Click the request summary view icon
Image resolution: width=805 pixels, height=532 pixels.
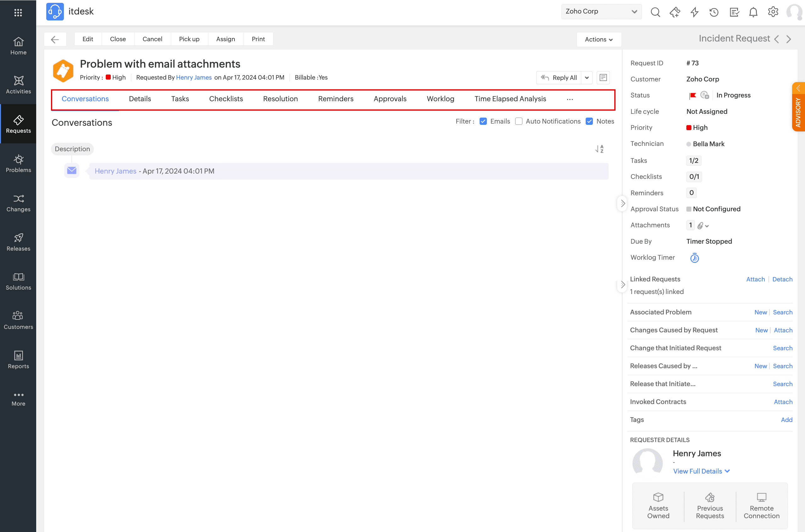[603, 77]
